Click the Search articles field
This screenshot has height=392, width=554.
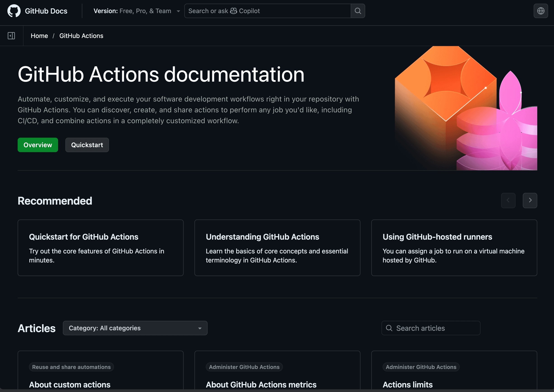pyautogui.click(x=431, y=328)
